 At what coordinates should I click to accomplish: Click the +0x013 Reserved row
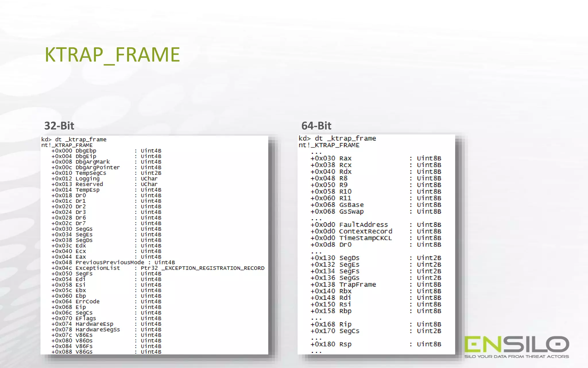click(105, 184)
